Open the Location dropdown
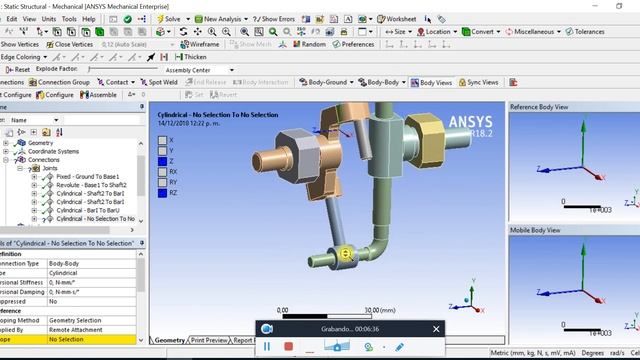The height and width of the screenshot is (360, 640). click(455, 32)
